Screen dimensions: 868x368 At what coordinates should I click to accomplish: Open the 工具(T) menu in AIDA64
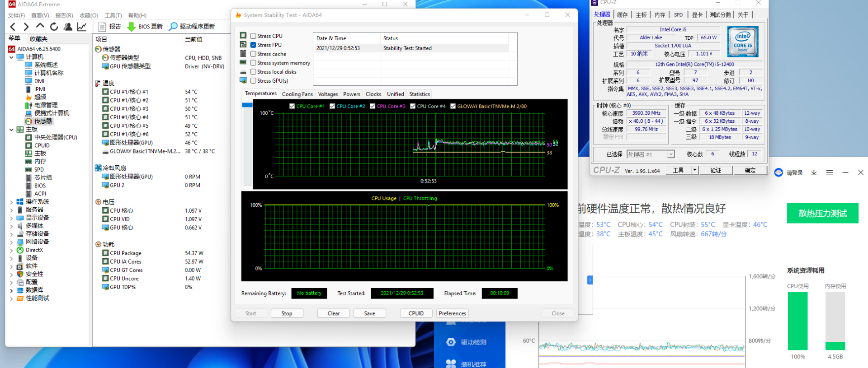113,15
